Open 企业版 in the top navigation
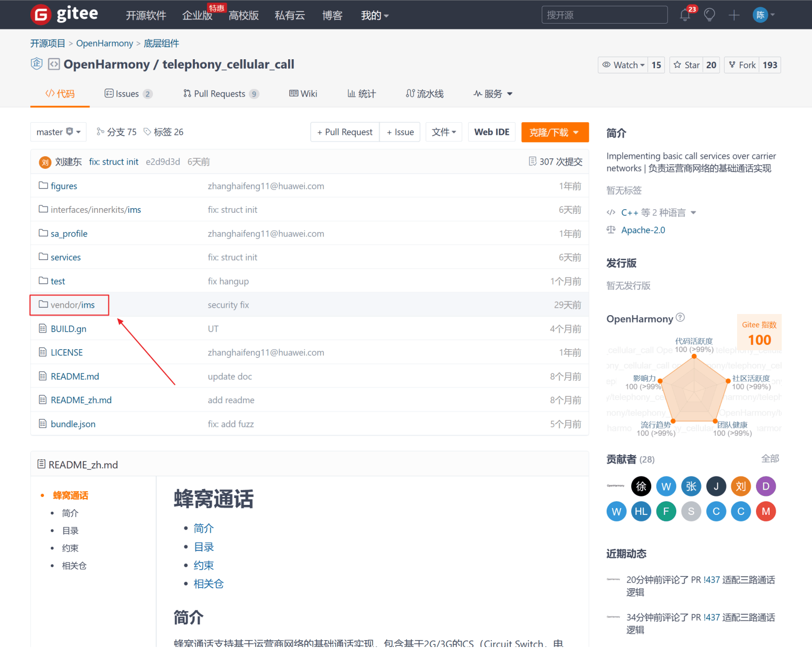Viewport: 812px width, 648px height. [x=197, y=16]
